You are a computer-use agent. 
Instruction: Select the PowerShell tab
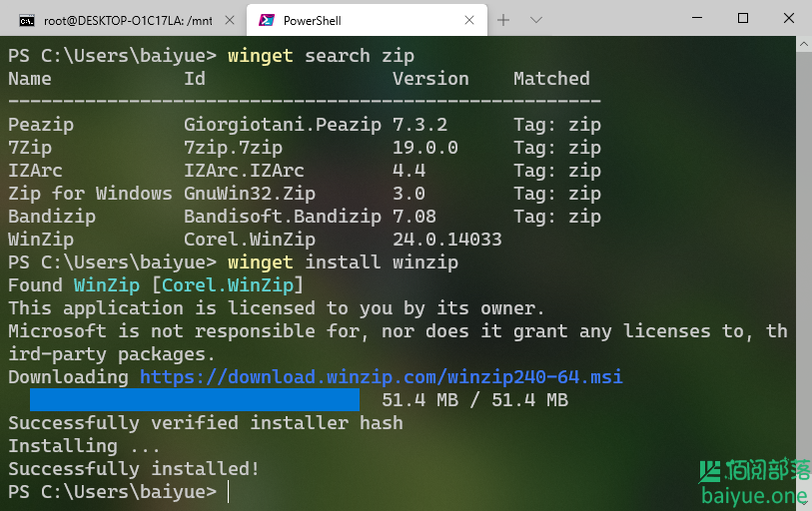point(367,20)
